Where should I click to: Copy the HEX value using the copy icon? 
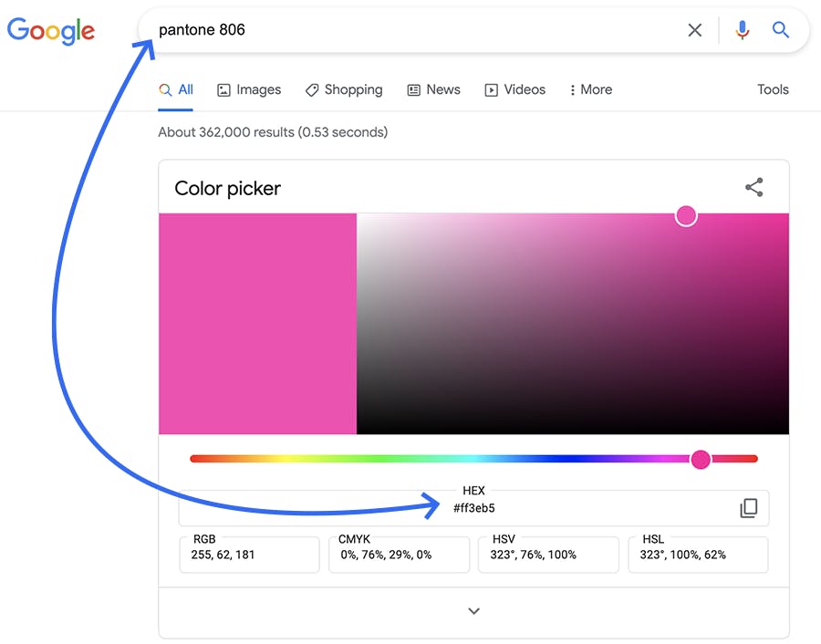click(x=749, y=508)
